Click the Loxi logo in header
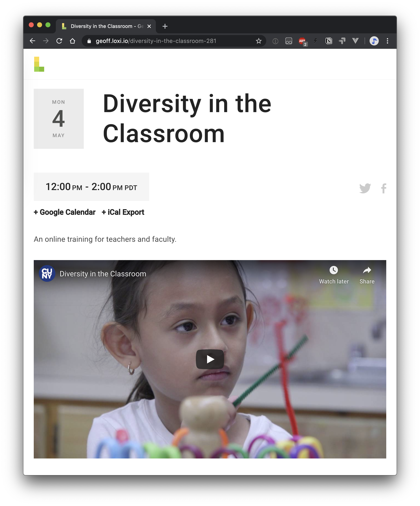 click(x=39, y=64)
